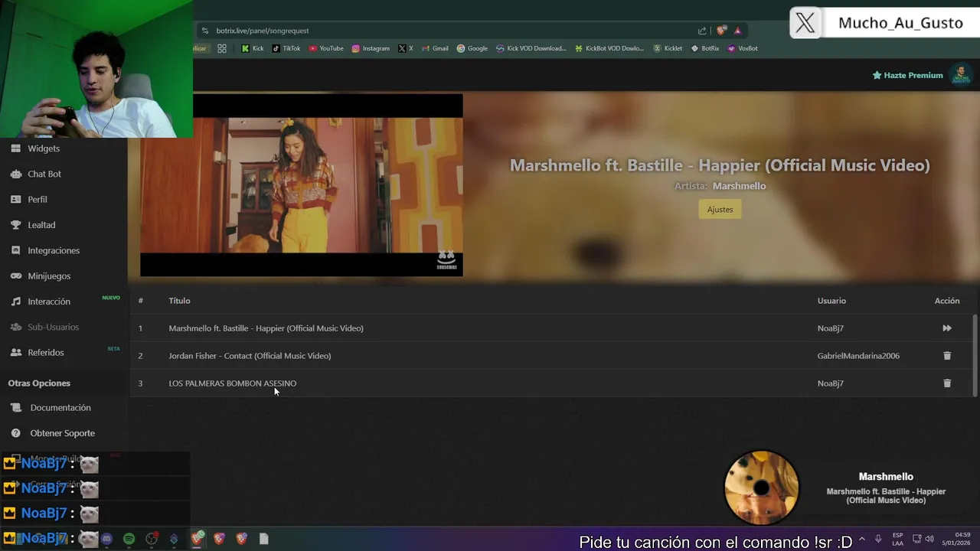Screen dimensions: 980x551
Task: Open the YouTube bookmark
Action: pyautogui.click(x=326, y=48)
